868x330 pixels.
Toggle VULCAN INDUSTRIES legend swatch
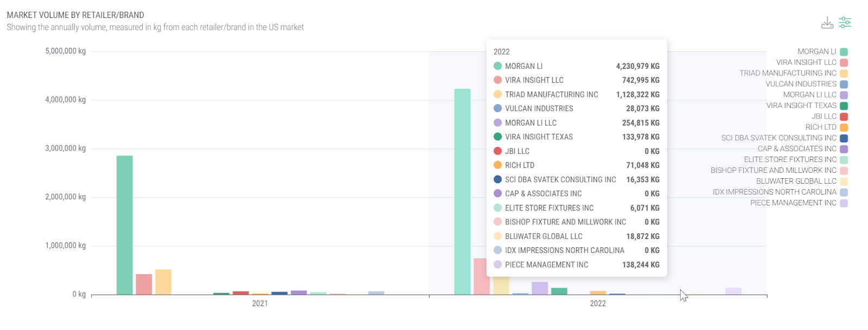coord(844,85)
